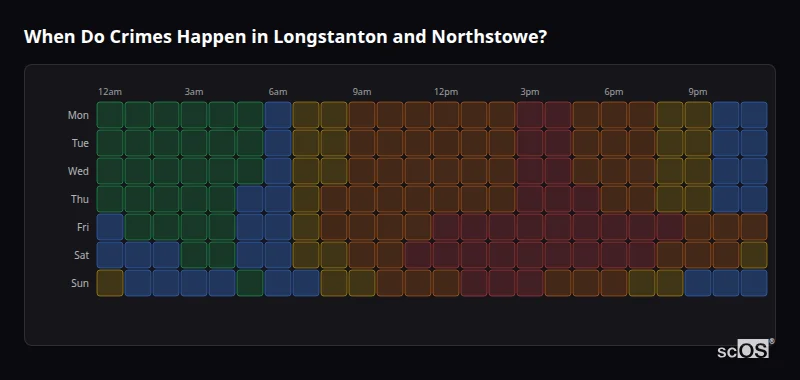Choose the Friday 12pm red cell
The image size is (800, 380).
(446, 227)
